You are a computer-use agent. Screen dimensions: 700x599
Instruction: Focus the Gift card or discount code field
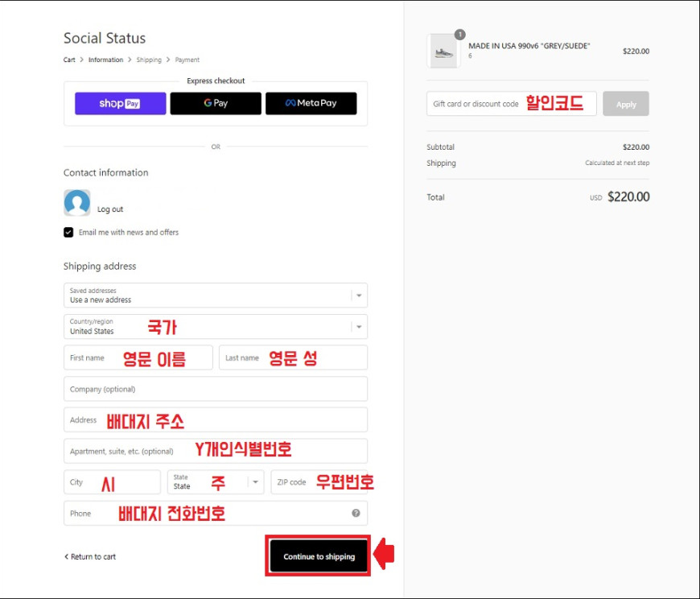[512, 104]
